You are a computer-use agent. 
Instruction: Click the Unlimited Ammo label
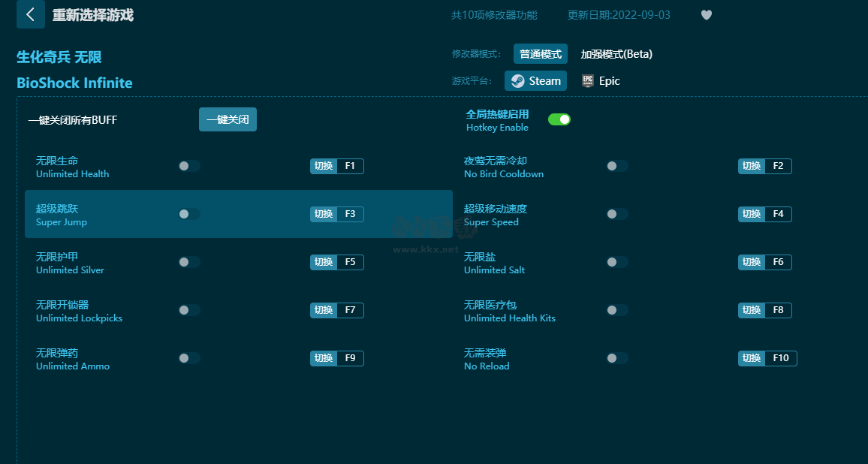[x=73, y=366]
